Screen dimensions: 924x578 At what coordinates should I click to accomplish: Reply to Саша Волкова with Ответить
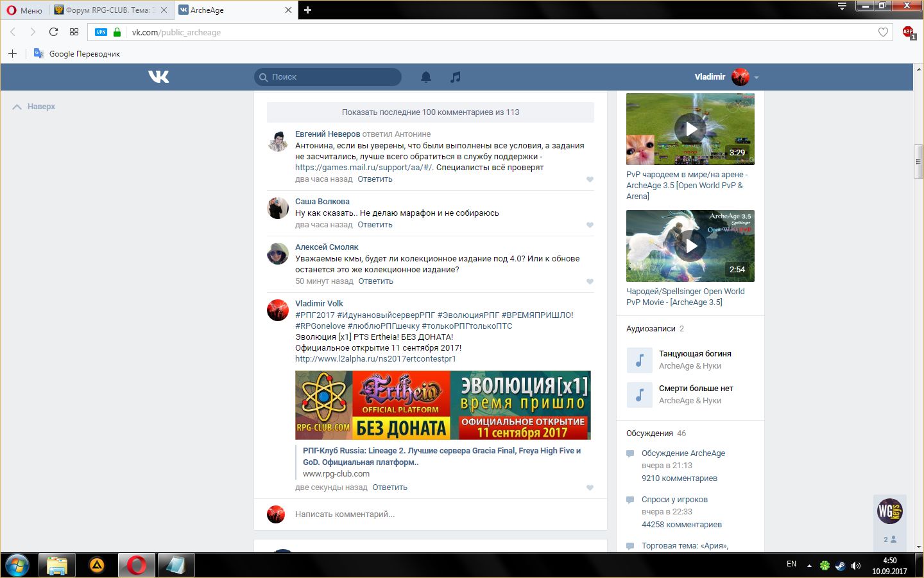click(375, 225)
